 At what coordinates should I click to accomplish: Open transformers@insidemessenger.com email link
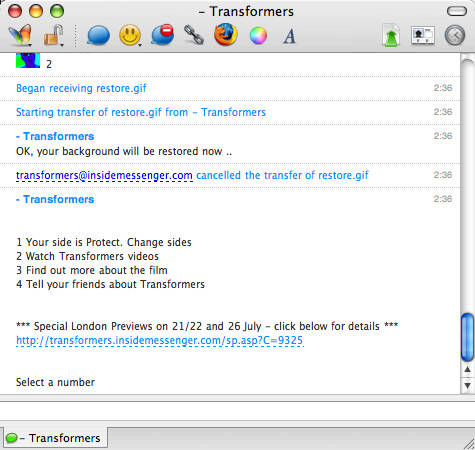[104, 175]
